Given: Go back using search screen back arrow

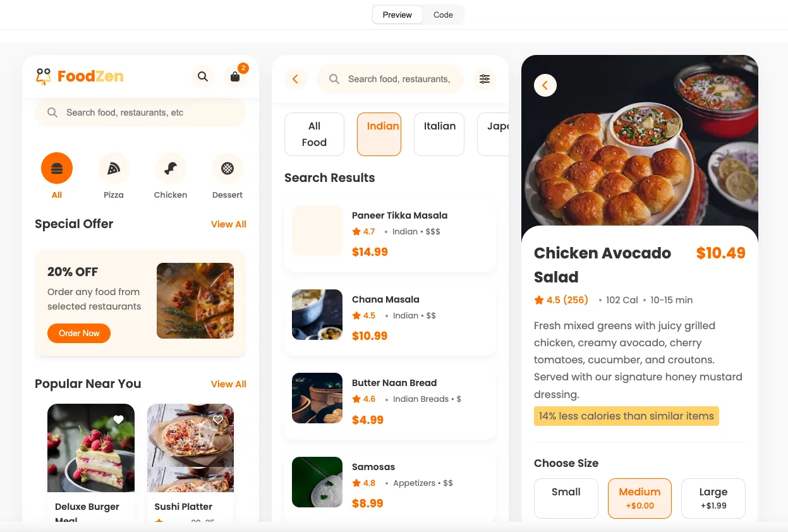Looking at the screenshot, I should click(x=295, y=79).
